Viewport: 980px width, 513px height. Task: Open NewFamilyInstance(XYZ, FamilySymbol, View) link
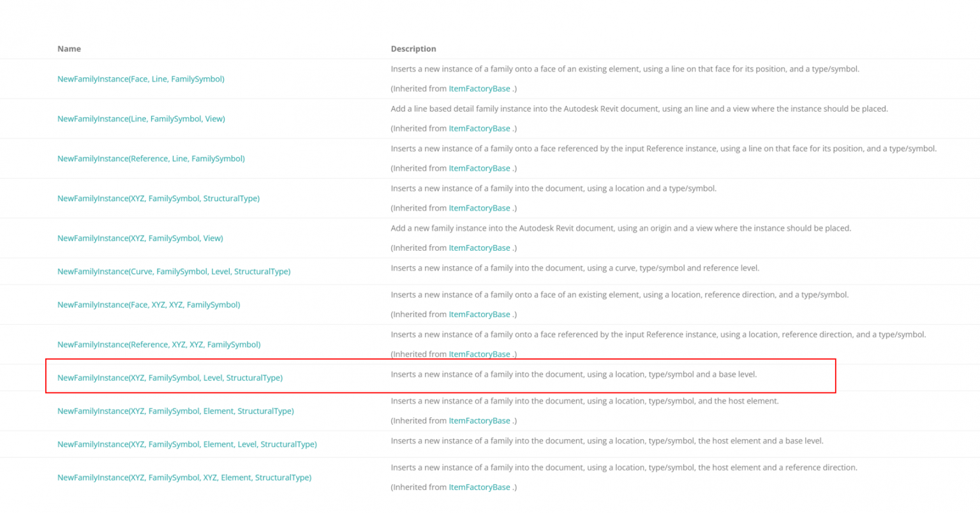[x=140, y=239]
